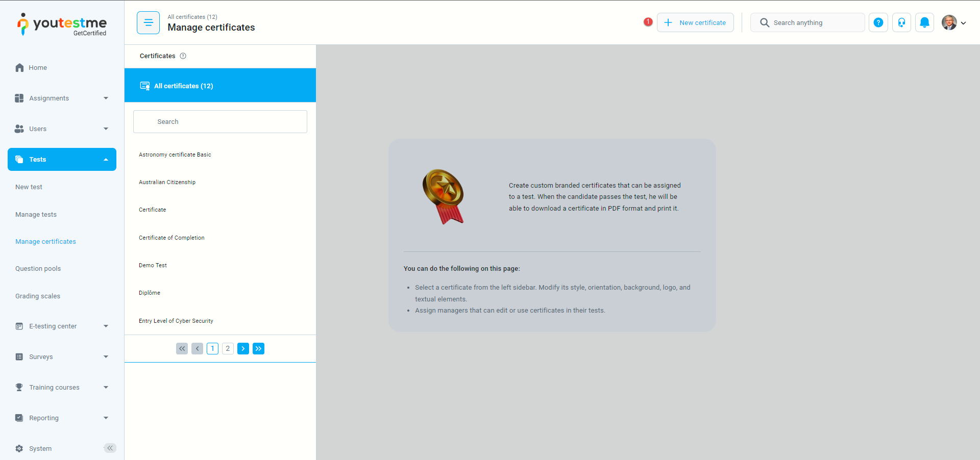This screenshot has width=980, height=460.
Task: Select the Demo Test certificate
Action: (153, 265)
